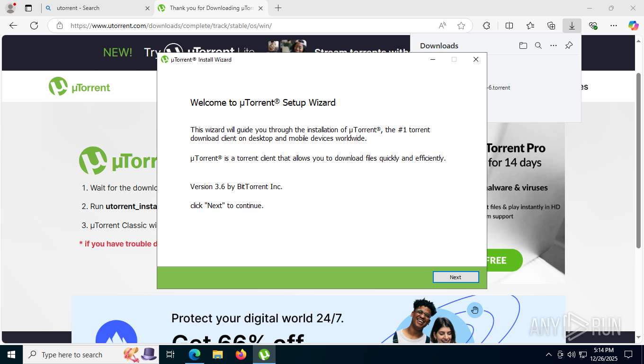The height and width of the screenshot is (364, 644).
Task: Open a new browser tab
Action: (278, 8)
